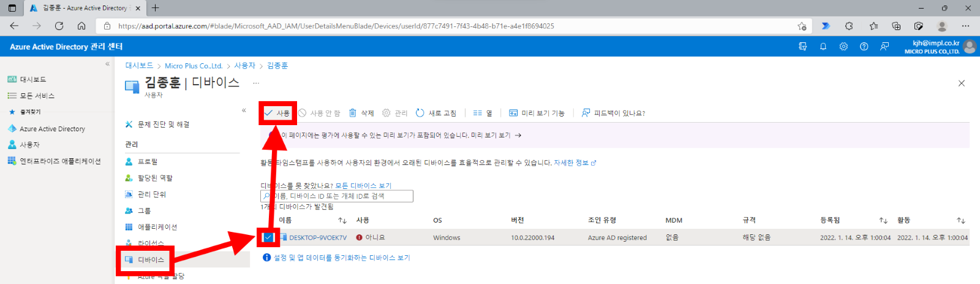
Task: Click 새로 고침 toolbar button
Action: pos(436,113)
